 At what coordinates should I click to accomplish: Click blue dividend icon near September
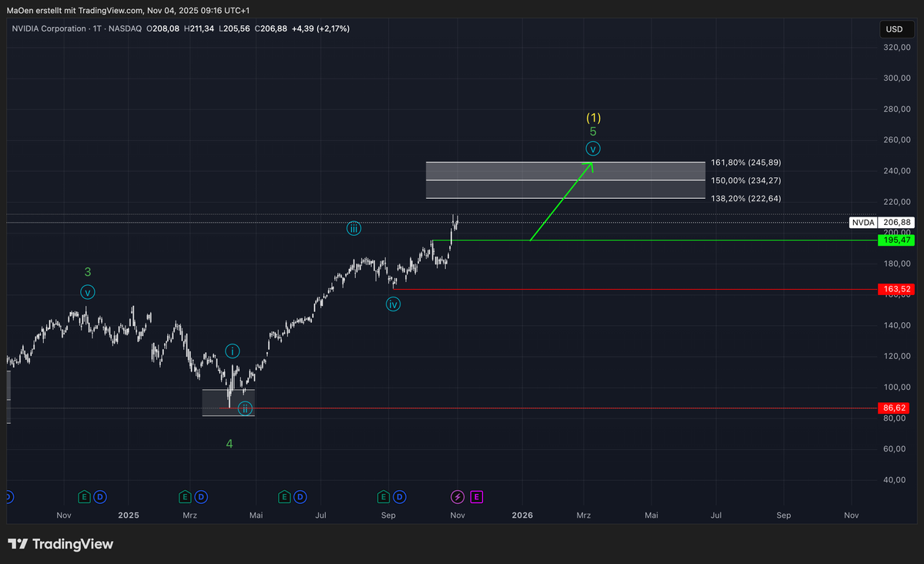point(400,497)
